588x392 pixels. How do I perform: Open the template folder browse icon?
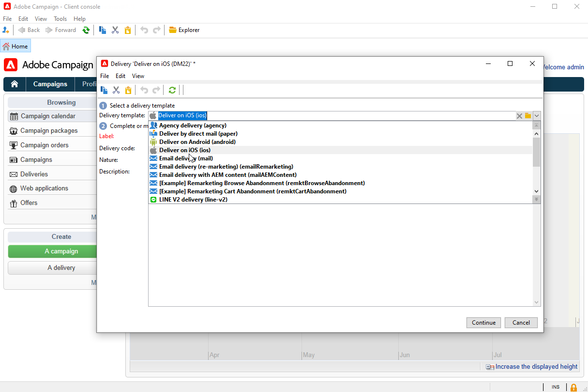[x=528, y=116]
